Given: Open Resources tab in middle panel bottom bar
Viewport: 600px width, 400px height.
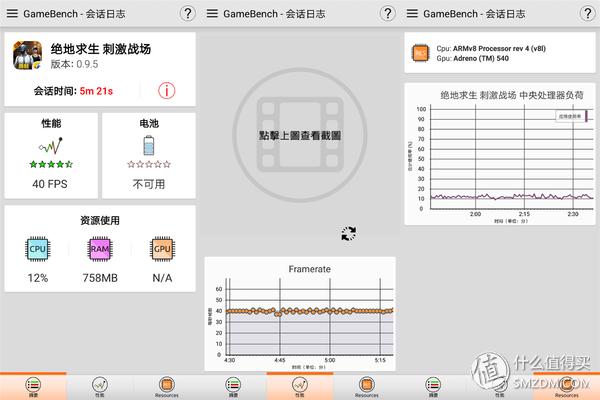Looking at the screenshot, I should coord(366,387).
